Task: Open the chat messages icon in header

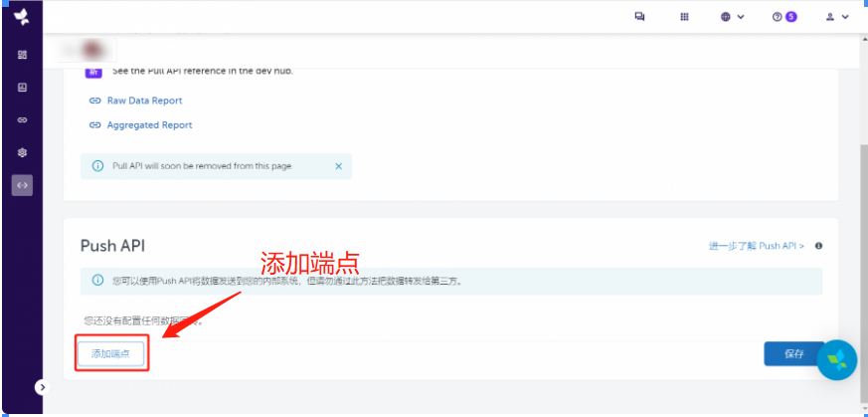Action: tap(640, 17)
